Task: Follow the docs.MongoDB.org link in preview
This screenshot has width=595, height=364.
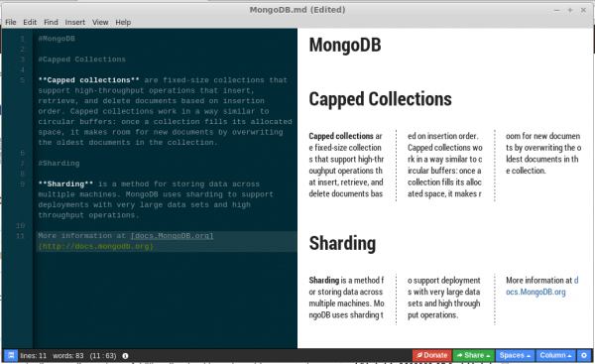Action: tap(535, 292)
